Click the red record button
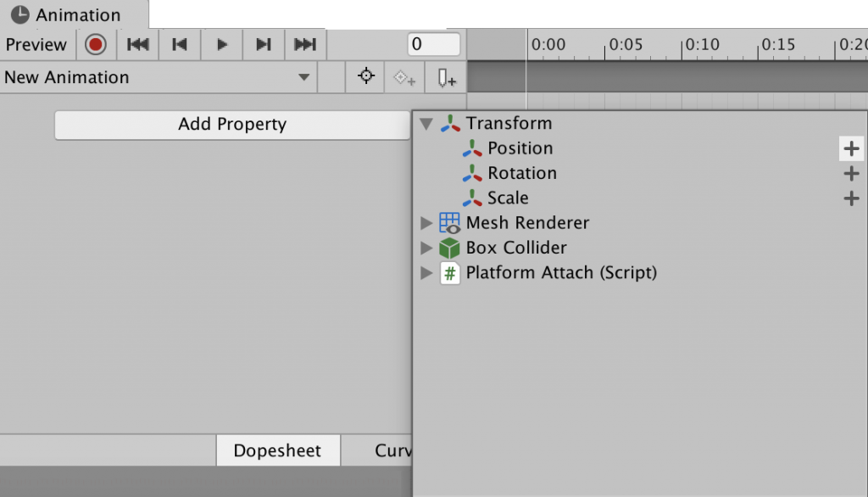This screenshot has height=497, width=868. (96, 45)
